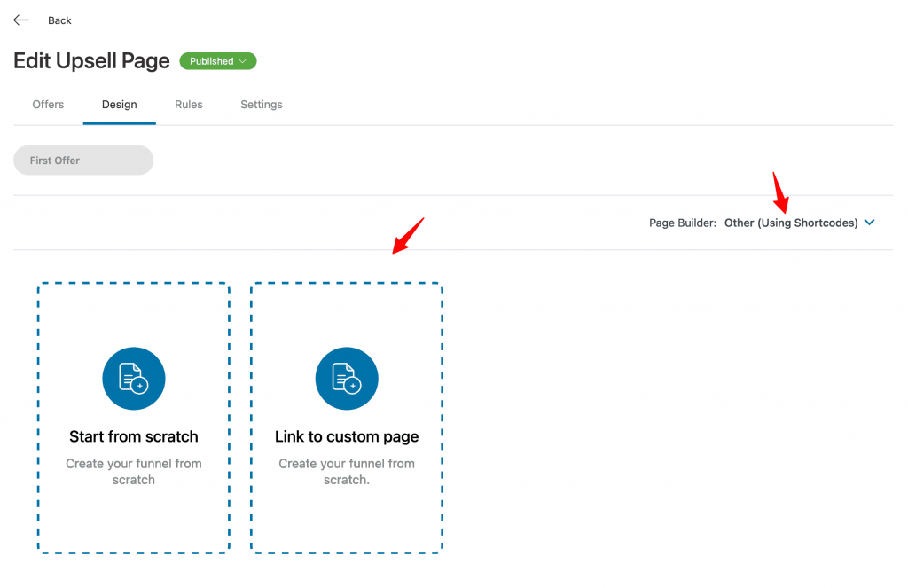Click the chevron beside Page Builder option
Screen dimensions: 908x588
(x=869, y=223)
